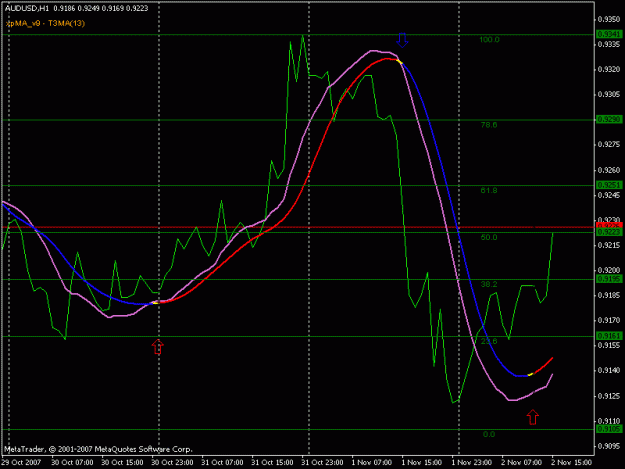
Task: Click the 1 Nov 07:00 time label
Action: tap(372, 462)
